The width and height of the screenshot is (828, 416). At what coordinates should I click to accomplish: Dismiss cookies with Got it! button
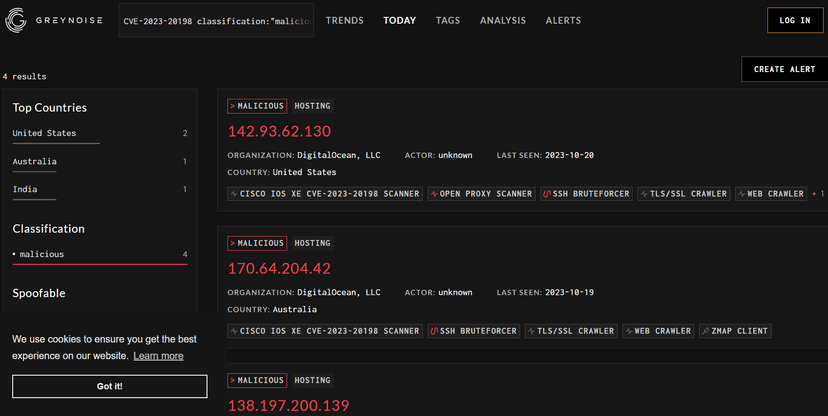tap(110, 386)
